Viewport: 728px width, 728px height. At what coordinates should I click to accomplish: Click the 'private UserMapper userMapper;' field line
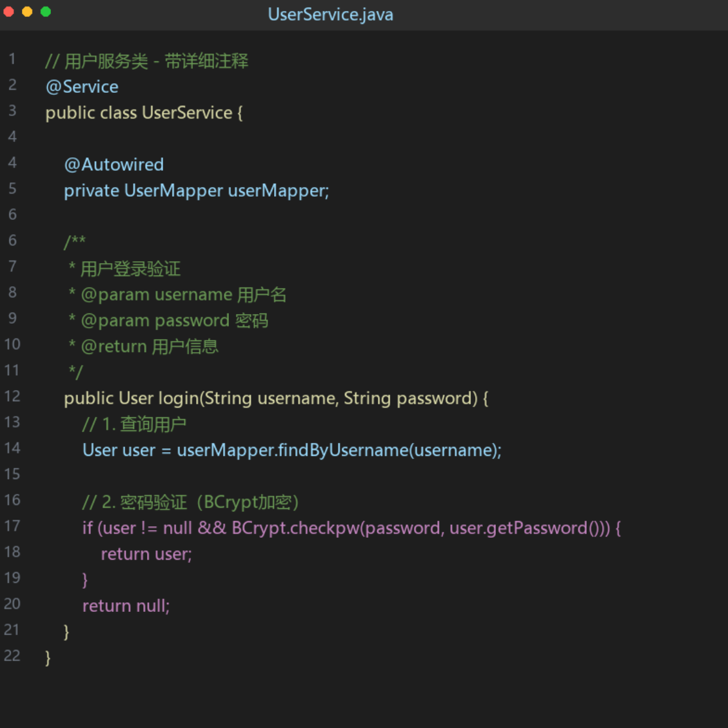tap(197, 191)
